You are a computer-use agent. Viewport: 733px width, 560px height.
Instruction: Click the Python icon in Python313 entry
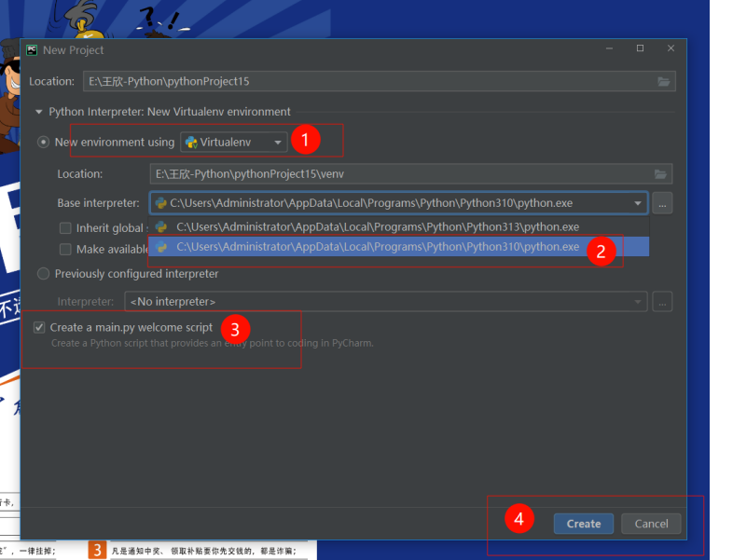pyautogui.click(x=161, y=227)
